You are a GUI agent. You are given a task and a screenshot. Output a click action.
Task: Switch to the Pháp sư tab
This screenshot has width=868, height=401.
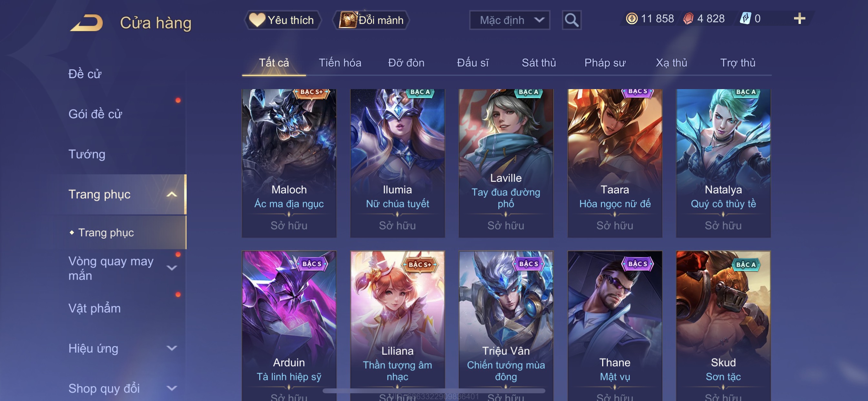(605, 63)
